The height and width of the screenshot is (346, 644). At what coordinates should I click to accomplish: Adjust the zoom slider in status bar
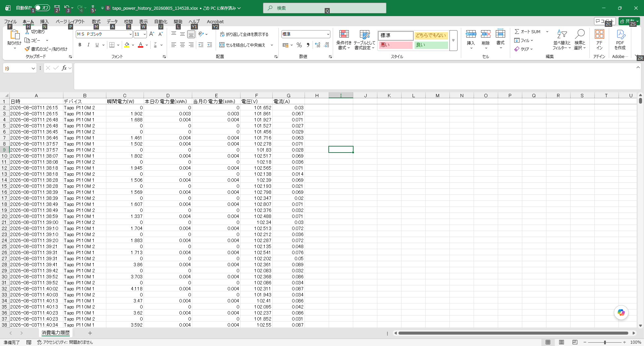[x=604, y=342]
